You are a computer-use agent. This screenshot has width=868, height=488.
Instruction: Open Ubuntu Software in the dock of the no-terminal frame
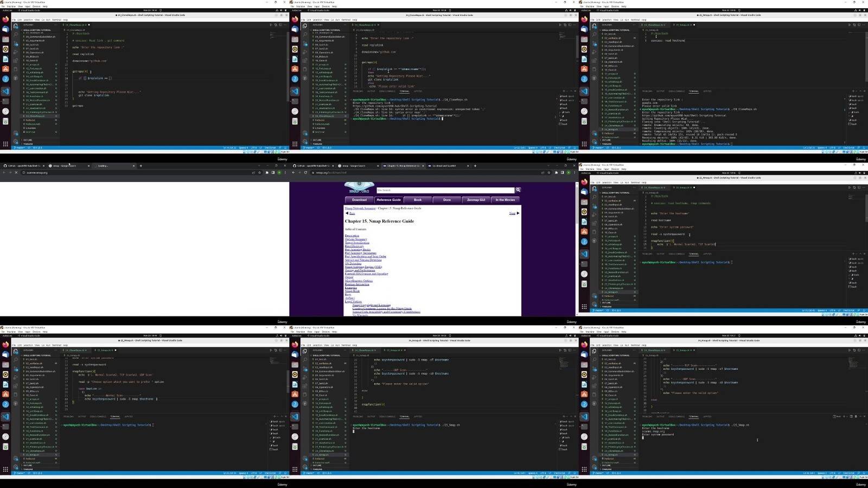click(x=5, y=69)
